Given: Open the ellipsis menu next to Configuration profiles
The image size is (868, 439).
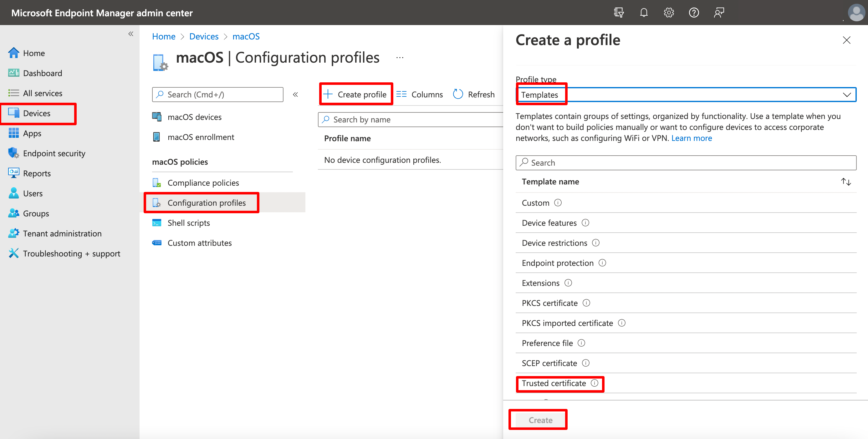Looking at the screenshot, I should point(400,57).
